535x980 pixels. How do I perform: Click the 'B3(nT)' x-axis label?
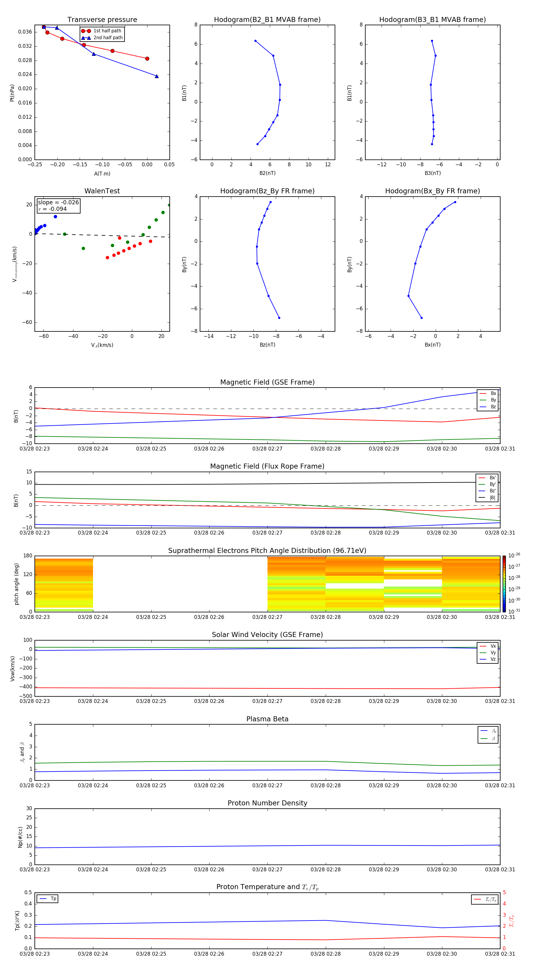(x=432, y=173)
